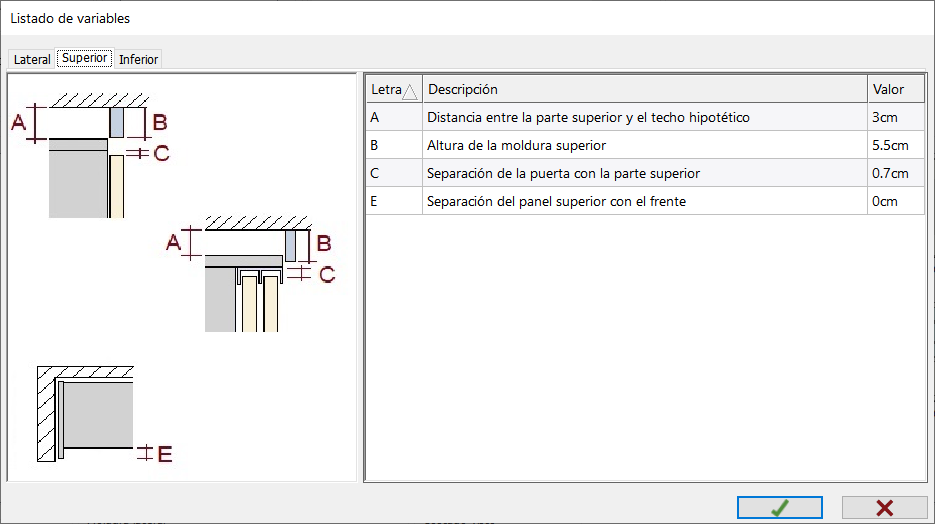The height and width of the screenshot is (524, 935).
Task: Click the Letra sort arrow
Action: pos(410,91)
